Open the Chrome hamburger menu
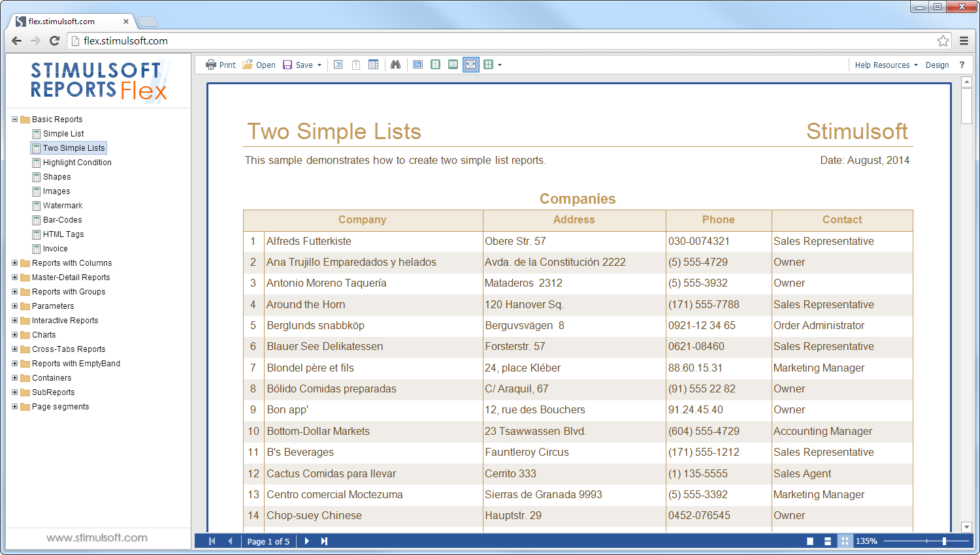The image size is (980, 555). [x=964, y=40]
